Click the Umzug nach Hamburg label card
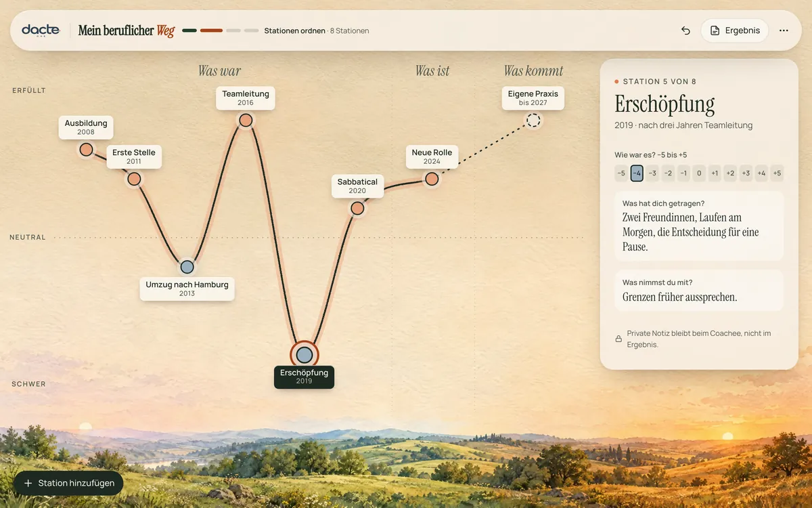 (187, 289)
